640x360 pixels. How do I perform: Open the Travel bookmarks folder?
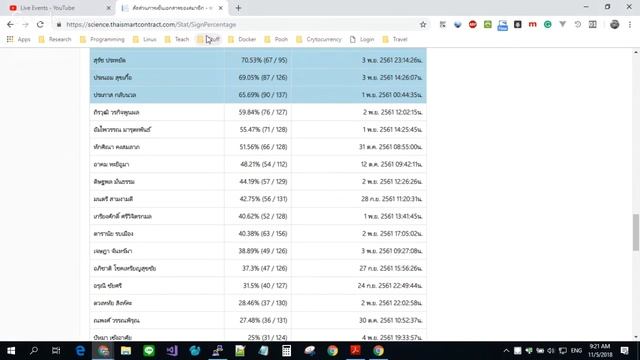pos(395,39)
